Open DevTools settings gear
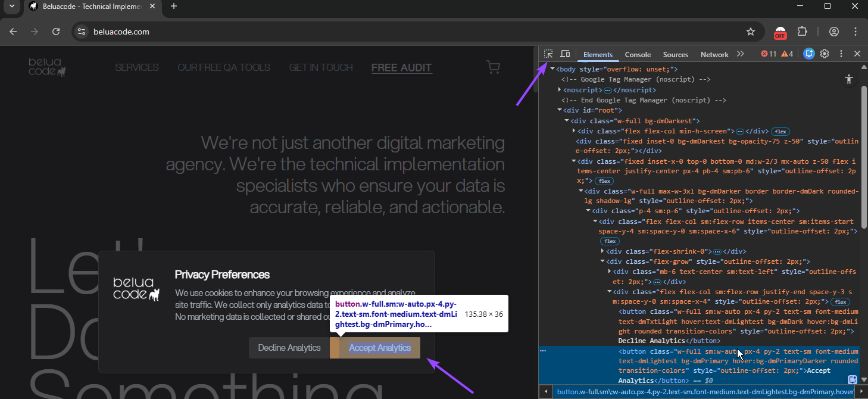Viewport: 868px width, 399px height. click(825, 54)
